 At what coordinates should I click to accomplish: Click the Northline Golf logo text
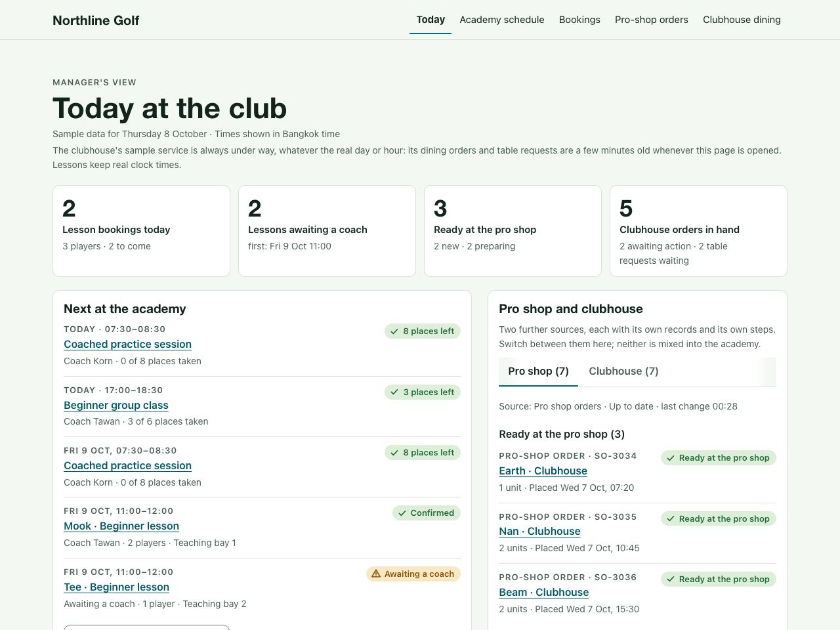[96, 20]
